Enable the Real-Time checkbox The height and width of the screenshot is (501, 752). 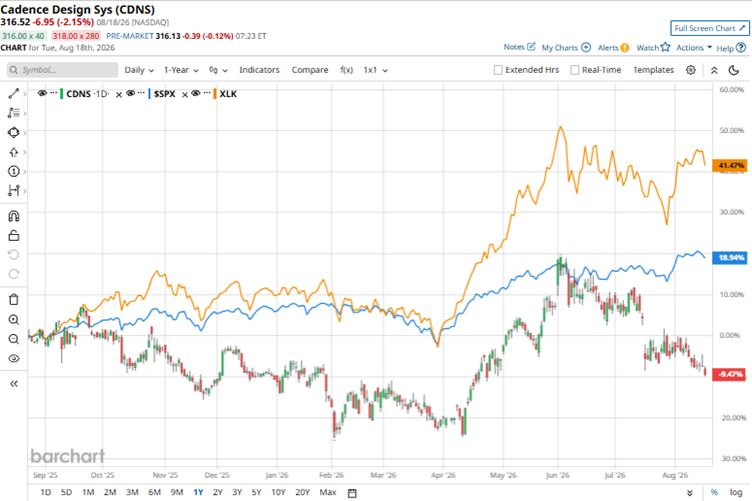click(x=575, y=70)
